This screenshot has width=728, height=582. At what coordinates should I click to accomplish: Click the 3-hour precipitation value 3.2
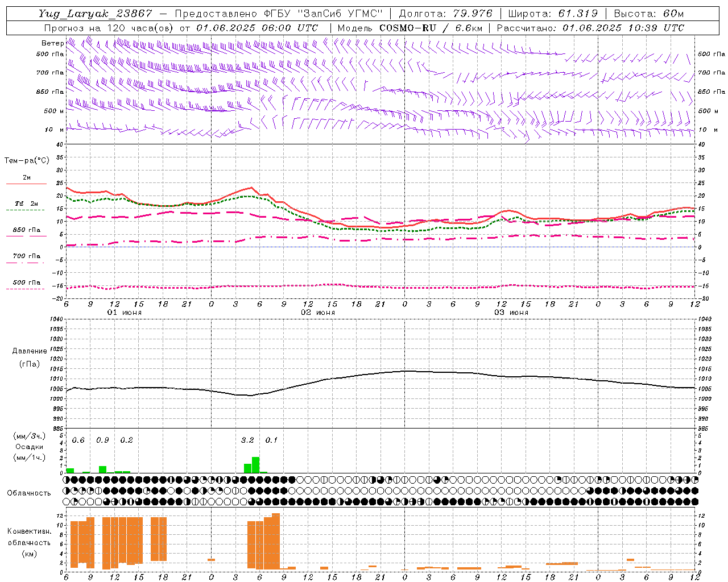247,440
